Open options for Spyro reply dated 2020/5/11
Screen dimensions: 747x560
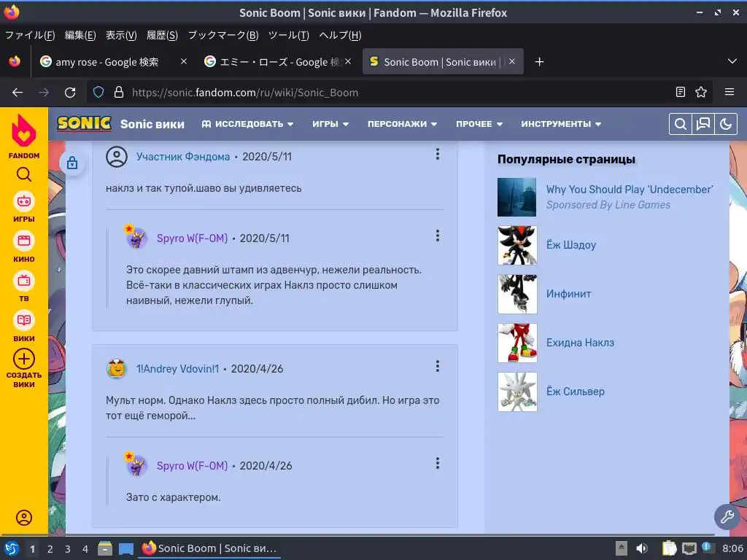438,236
